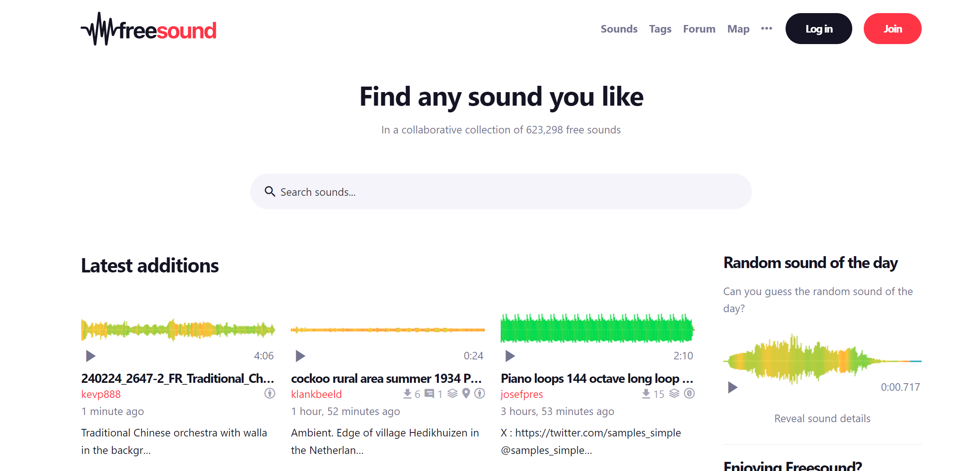
Task: Click the pack layers icon on klankbeeld's sound
Action: click(453, 394)
